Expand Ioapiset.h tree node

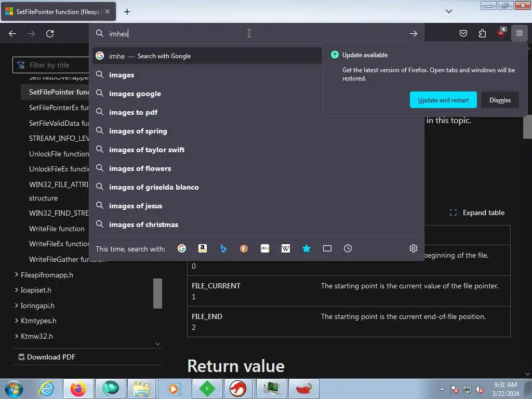pos(16,290)
